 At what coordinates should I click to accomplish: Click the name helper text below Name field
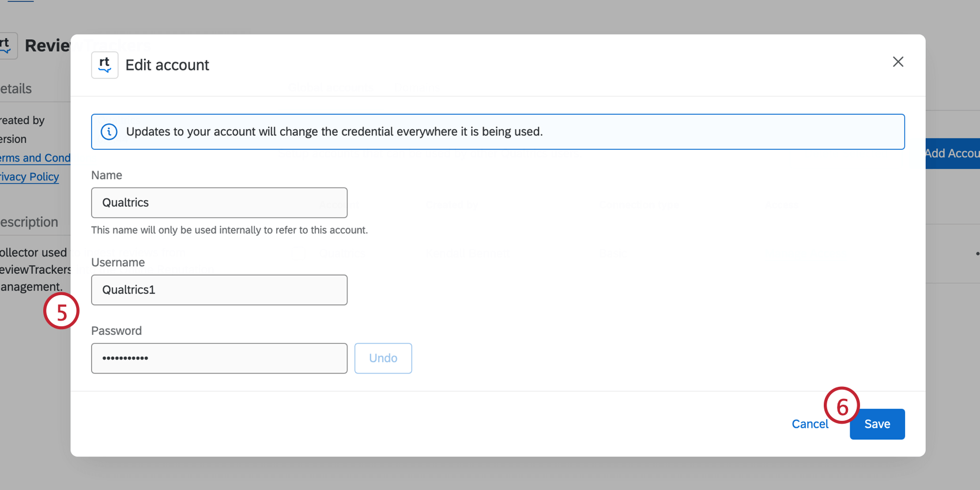(229, 230)
